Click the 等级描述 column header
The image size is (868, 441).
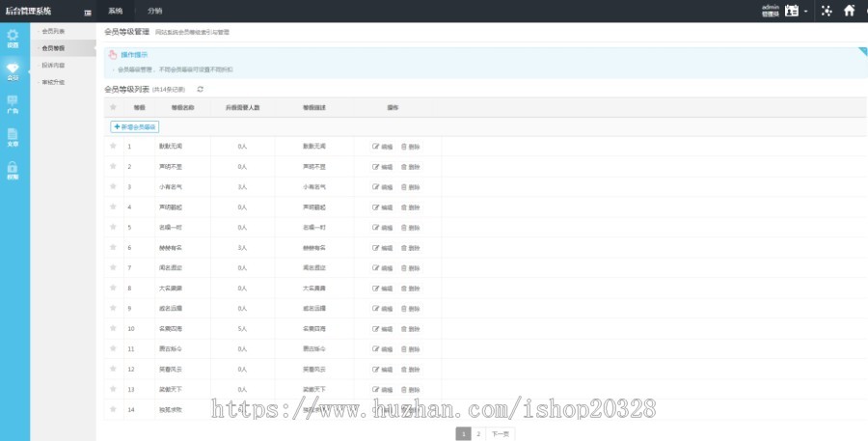click(x=314, y=107)
